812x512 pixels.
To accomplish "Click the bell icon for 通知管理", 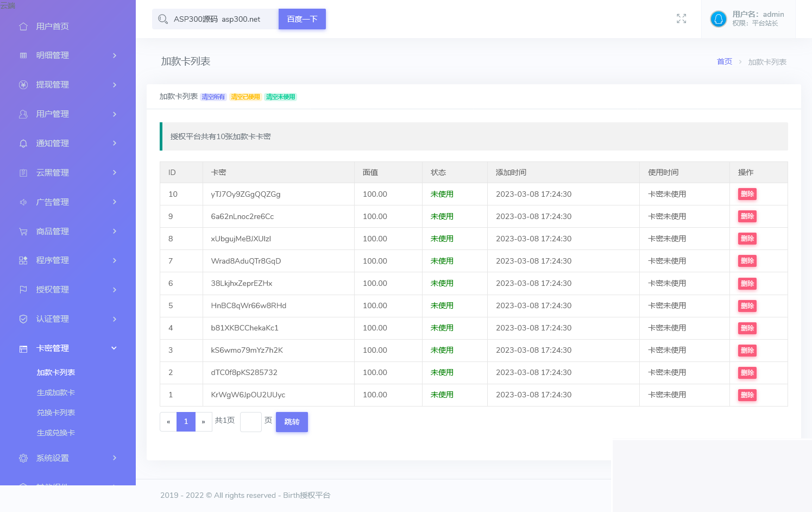I will 23,143.
